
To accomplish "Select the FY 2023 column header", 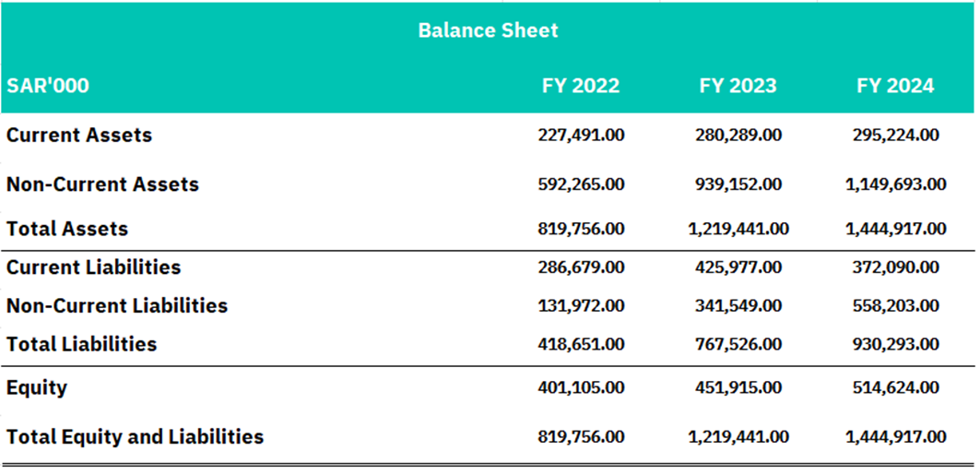I will pyautogui.click(x=738, y=86).
